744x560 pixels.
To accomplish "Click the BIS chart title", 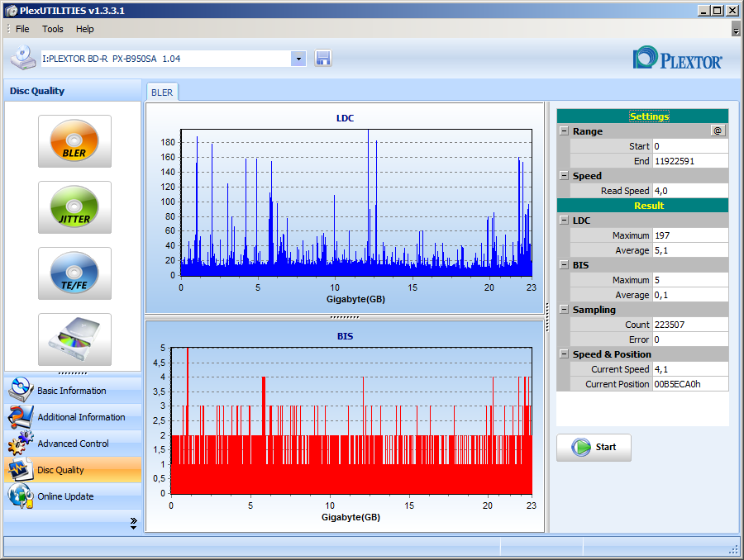I will 345,336.
